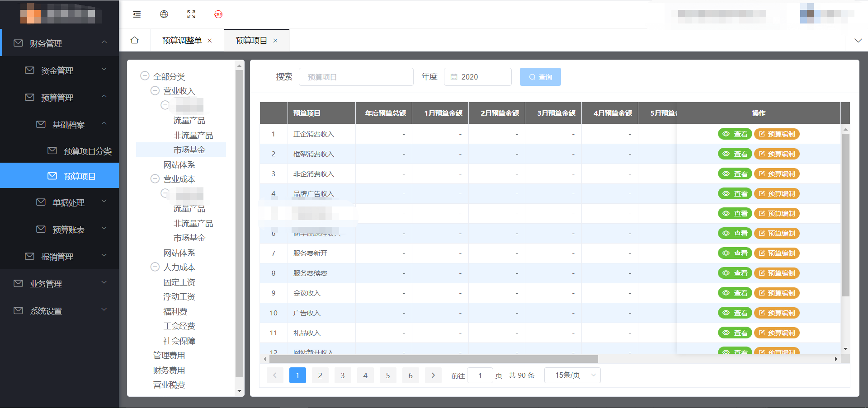Close the 预算调整单 tab
The width and height of the screenshot is (868, 408).
click(x=210, y=41)
